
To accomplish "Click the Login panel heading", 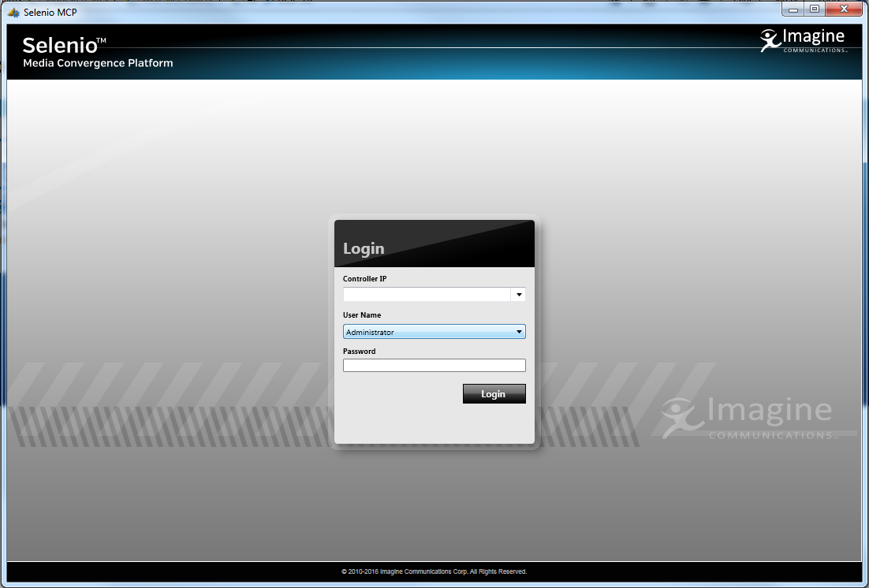I will (x=364, y=249).
